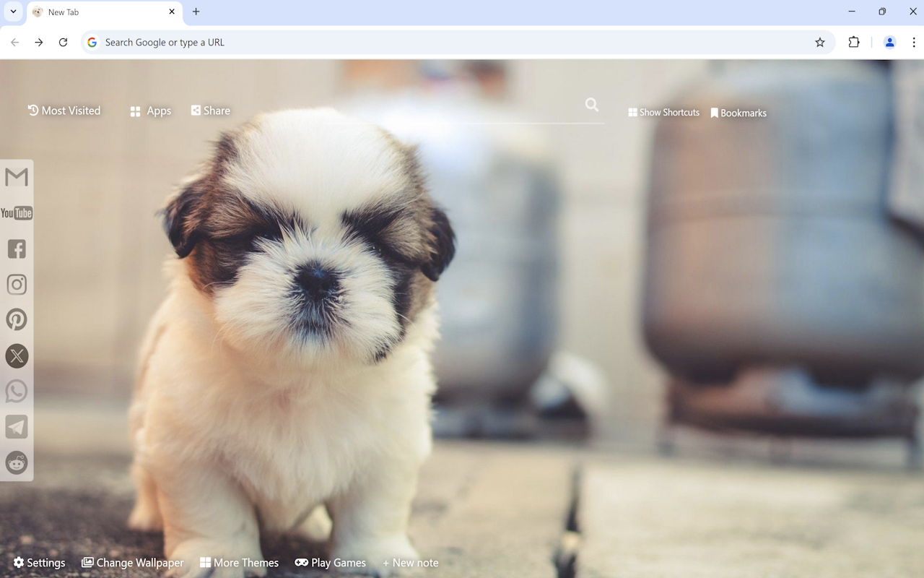The image size is (924, 578).
Task: Open WhatsApp from the sidebar
Action: [16, 391]
